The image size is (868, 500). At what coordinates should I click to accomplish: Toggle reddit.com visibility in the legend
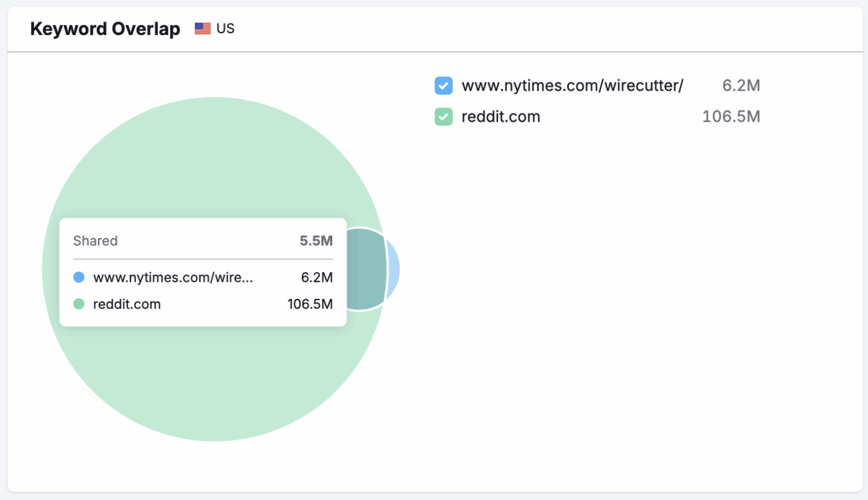(501, 117)
